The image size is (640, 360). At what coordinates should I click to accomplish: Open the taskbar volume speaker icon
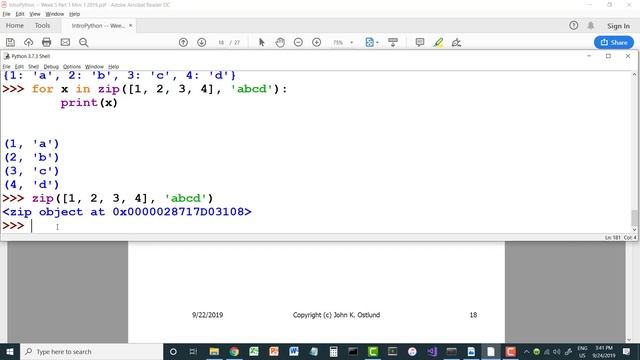[557, 351]
